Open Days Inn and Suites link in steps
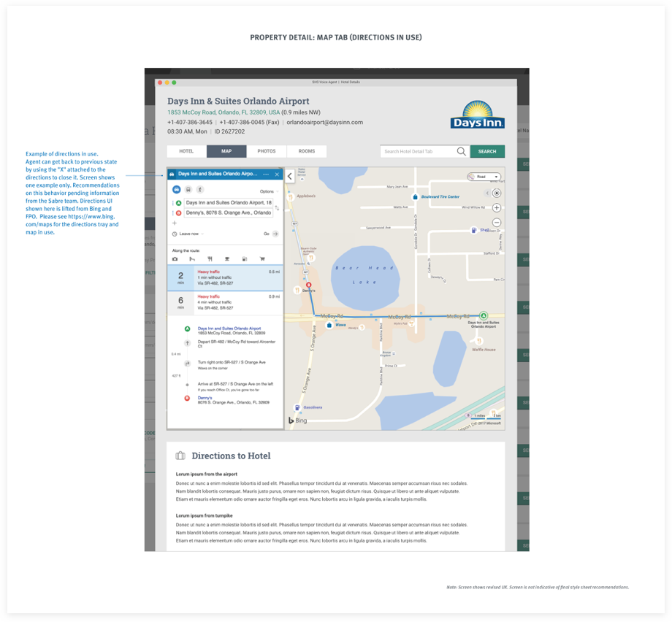672x622 pixels. 229,328
